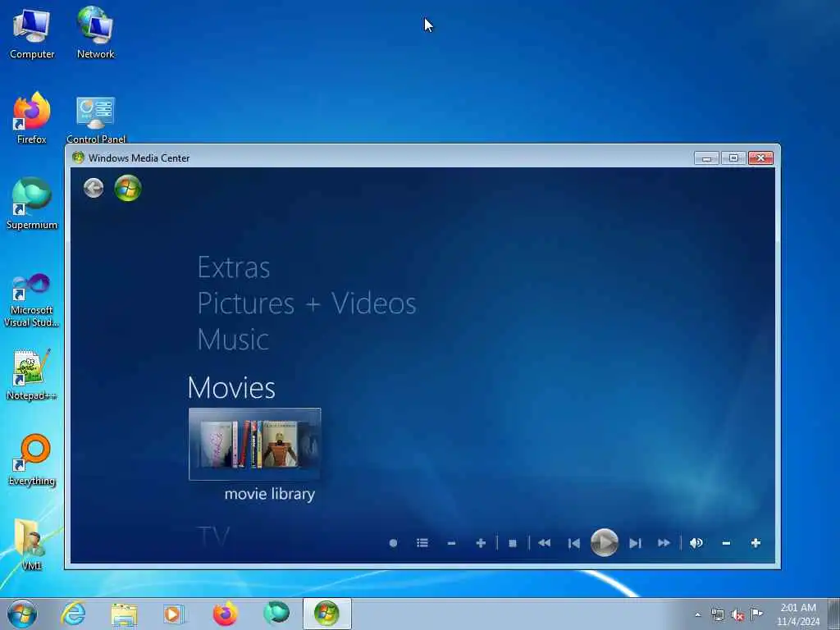This screenshot has height=630, width=840.
Task: Launch Internet Explorer from taskbar
Action: point(73,614)
